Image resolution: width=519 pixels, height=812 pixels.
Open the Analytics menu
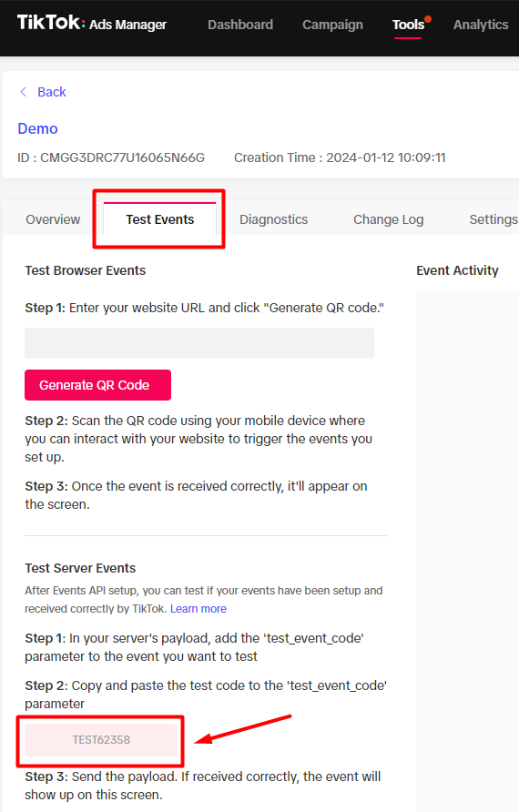481,25
